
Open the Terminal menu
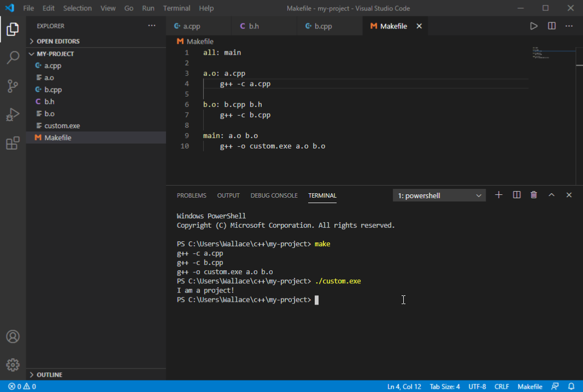(176, 8)
